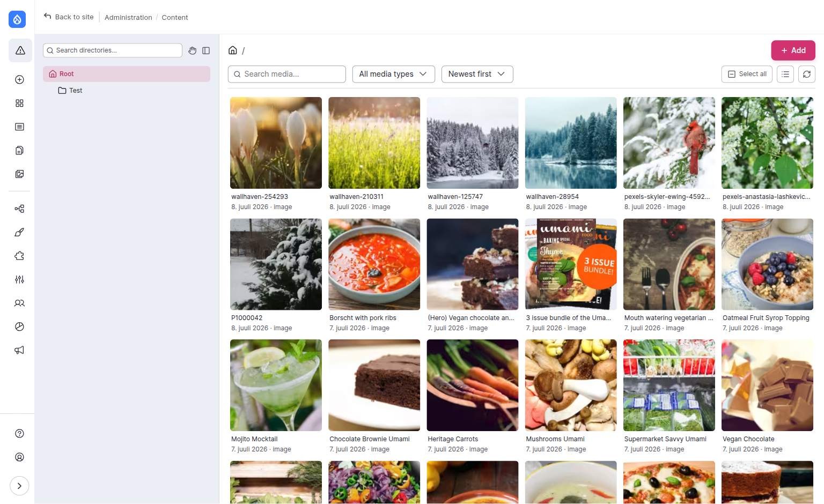824x504 pixels.
Task: Click Back to site link
Action: coord(69,17)
